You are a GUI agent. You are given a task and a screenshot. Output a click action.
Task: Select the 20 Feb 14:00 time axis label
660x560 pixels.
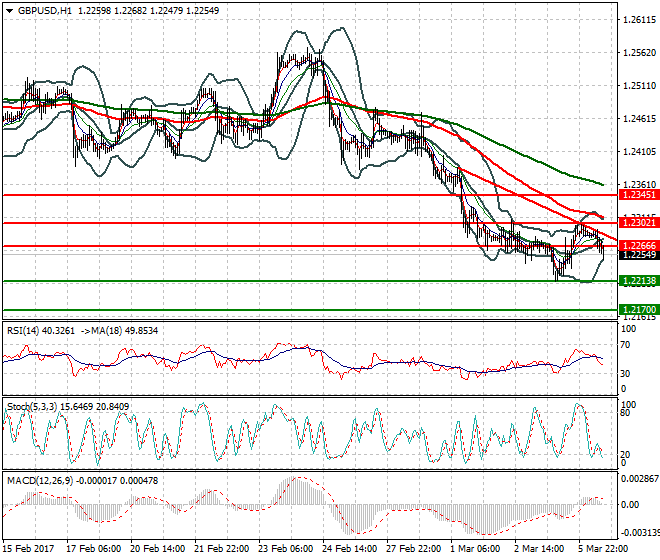coord(157,549)
